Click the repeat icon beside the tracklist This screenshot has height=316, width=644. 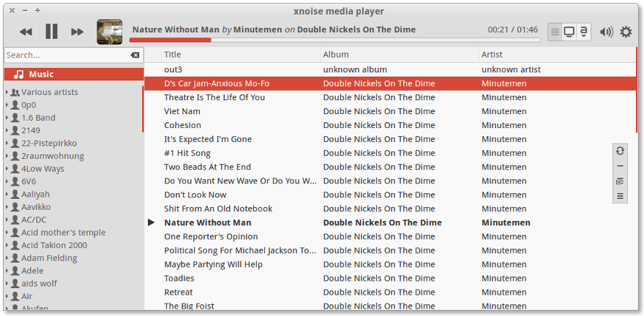(x=620, y=151)
